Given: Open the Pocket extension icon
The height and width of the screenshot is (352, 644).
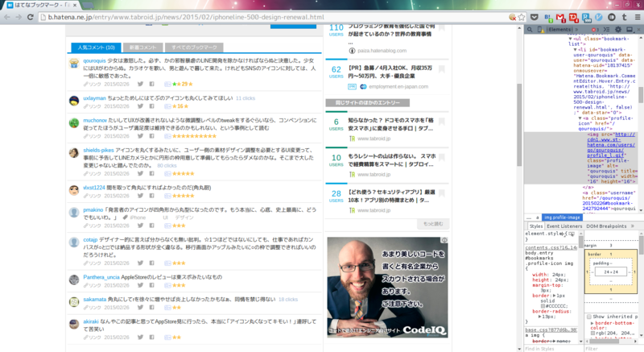Looking at the screenshot, I should coord(535,17).
